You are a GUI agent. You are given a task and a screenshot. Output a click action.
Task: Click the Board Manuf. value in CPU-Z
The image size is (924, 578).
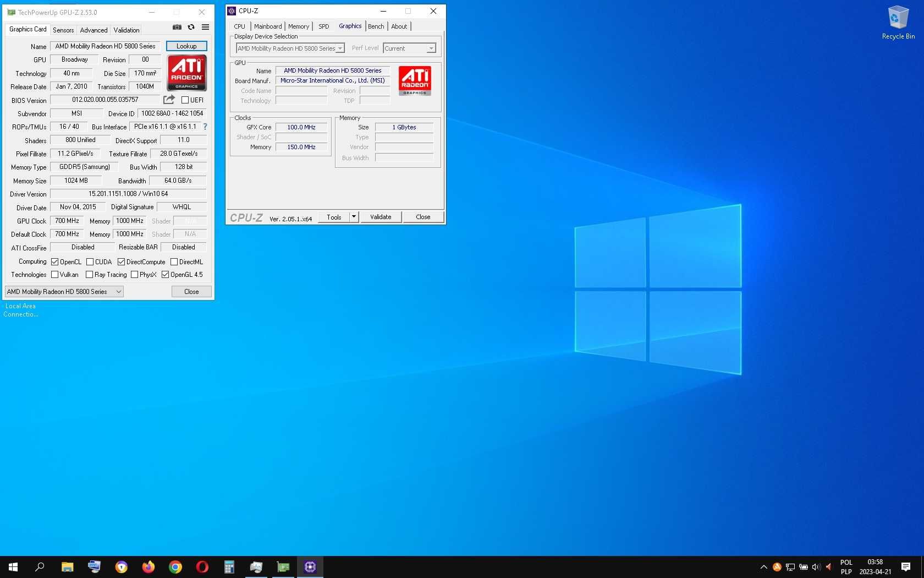click(333, 80)
